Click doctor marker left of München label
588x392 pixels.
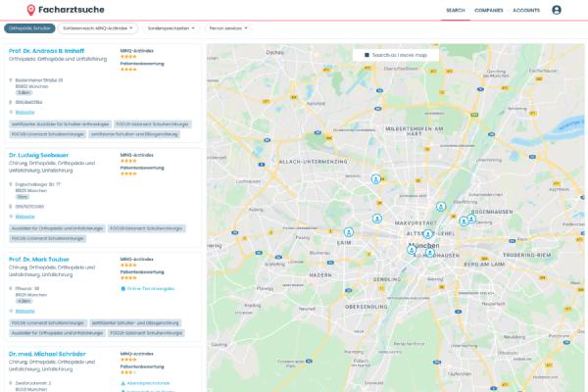tap(412, 250)
